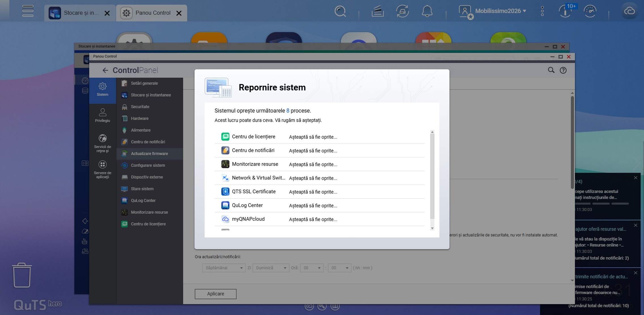
Task: Open Configurare sistem menu entry
Action: point(148,165)
